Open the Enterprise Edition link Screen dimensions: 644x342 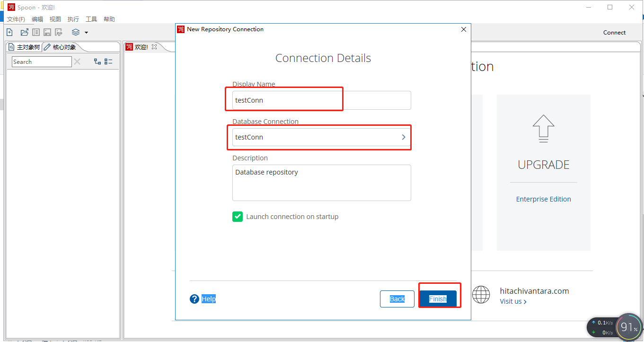[x=543, y=199]
